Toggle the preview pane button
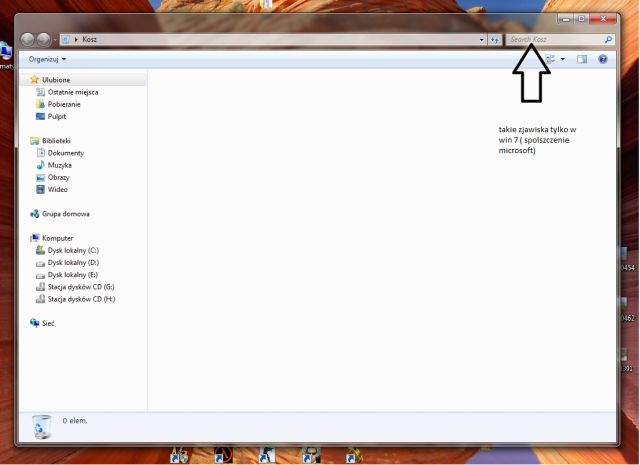 pos(582,59)
